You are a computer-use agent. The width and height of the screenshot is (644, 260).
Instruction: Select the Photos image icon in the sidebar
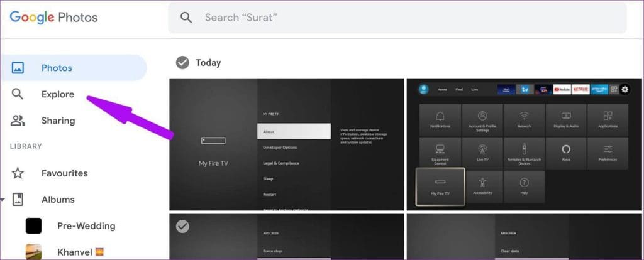18,68
